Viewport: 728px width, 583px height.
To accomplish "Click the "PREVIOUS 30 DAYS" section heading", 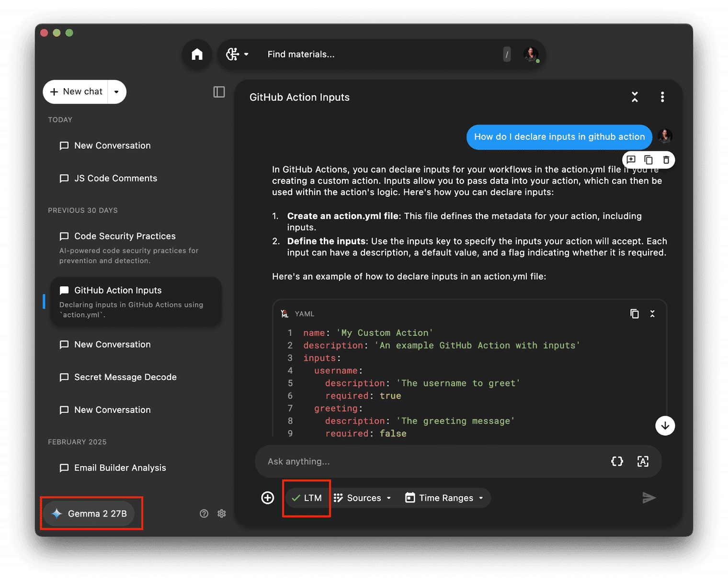I will (83, 210).
